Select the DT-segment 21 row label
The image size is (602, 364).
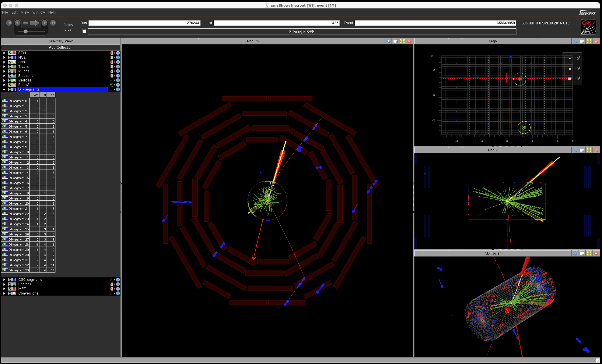coord(19,209)
